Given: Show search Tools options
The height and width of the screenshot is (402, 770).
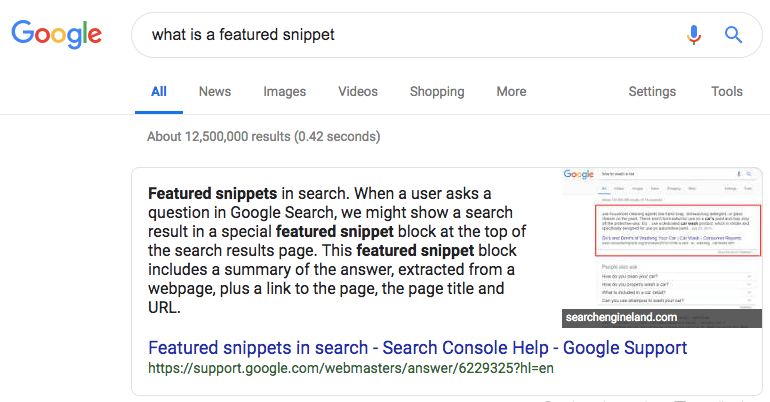Looking at the screenshot, I should click(x=727, y=91).
